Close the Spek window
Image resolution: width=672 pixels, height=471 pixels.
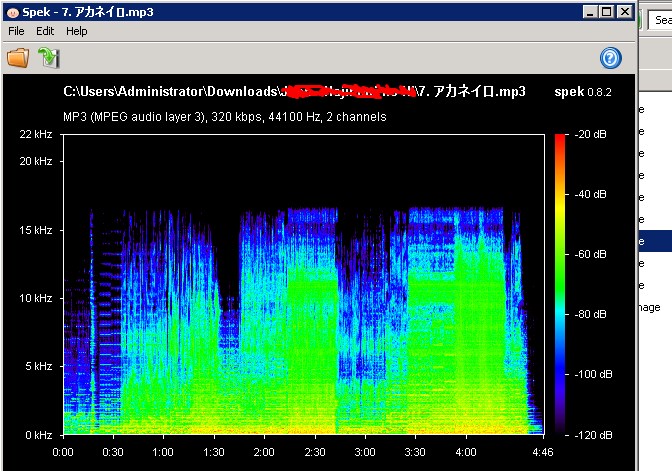point(625,12)
